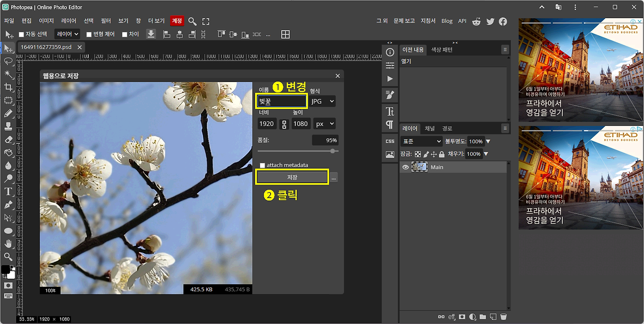Select the Magic Wand tool
The width and height of the screenshot is (644, 324).
point(9,74)
